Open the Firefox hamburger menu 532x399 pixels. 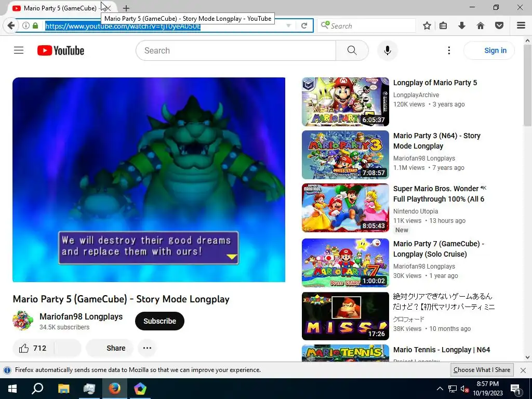(x=521, y=25)
